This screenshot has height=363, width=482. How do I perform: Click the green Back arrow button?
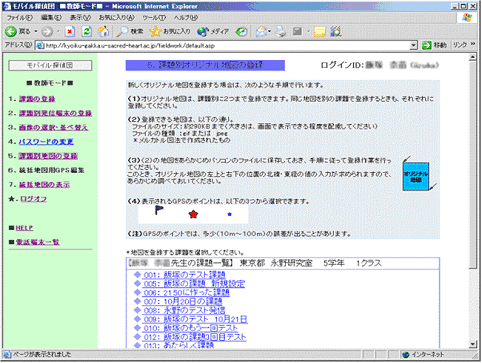coord(11,31)
